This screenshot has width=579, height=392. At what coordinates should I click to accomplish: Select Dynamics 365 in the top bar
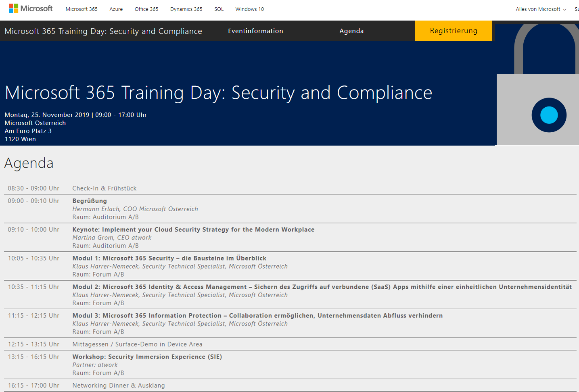pyautogui.click(x=186, y=9)
